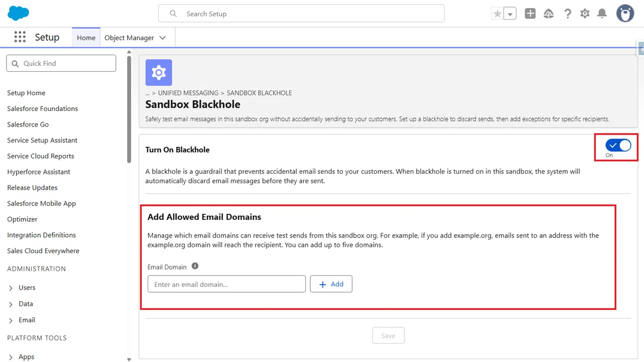This screenshot has height=362, width=644.
Task: Open Setup Home in sidebar
Action: click(26, 93)
